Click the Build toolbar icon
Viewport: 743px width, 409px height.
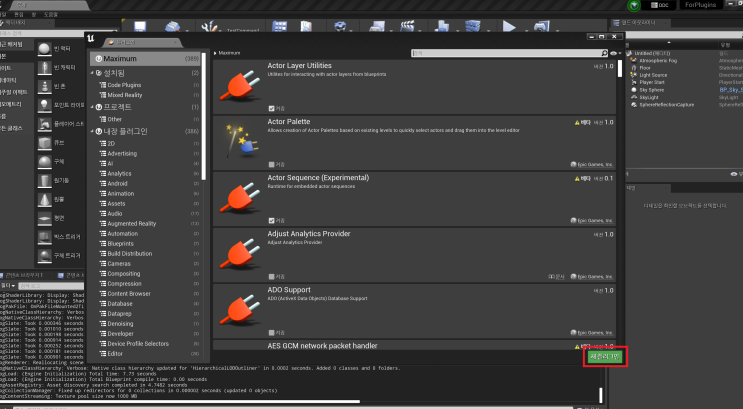442,27
